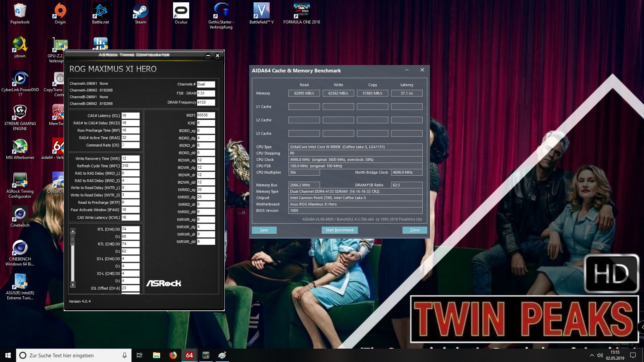Show hidden system tray icons

coord(592,355)
